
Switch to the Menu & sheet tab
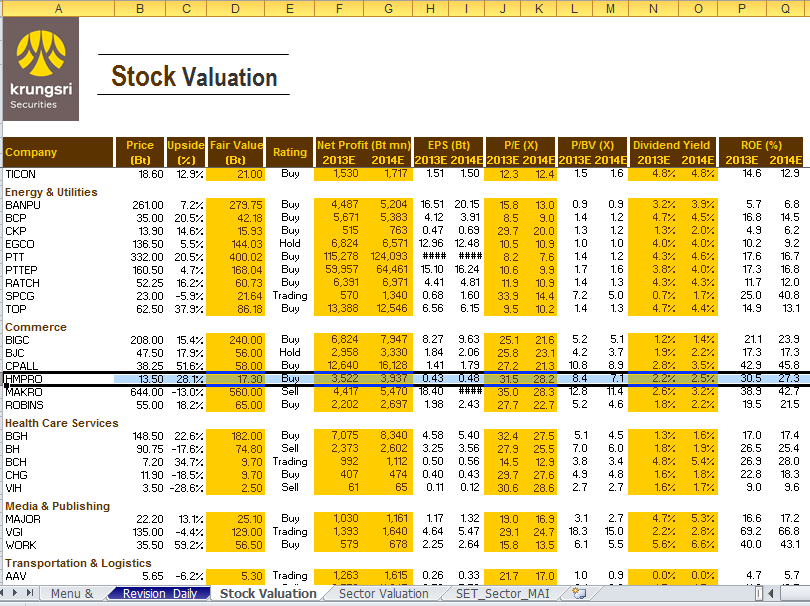pyautogui.click(x=72, y=594)
